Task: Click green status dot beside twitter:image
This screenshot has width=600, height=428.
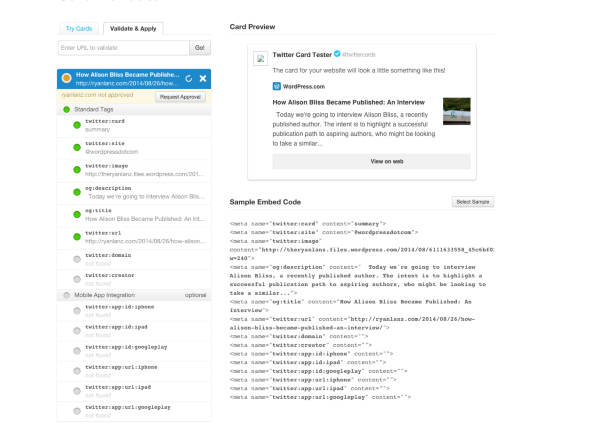Action: tap(76, 169)
